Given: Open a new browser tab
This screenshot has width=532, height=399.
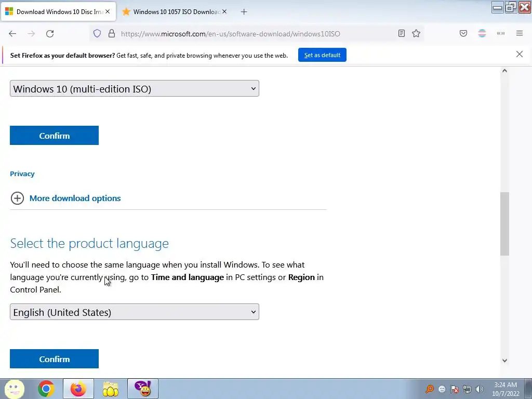Looking at the screenshot, I should coord(244,12).
